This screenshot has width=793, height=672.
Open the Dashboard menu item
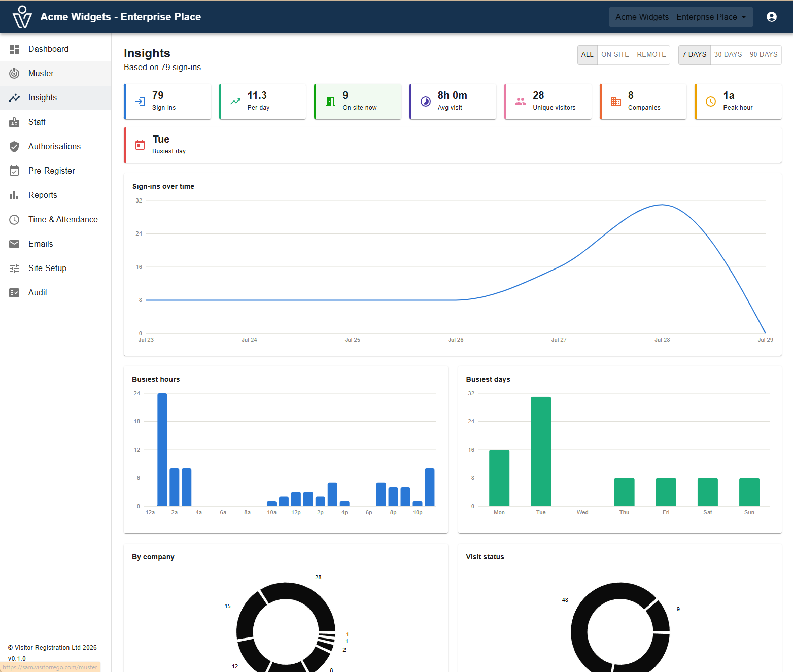[x=56, y=49]
